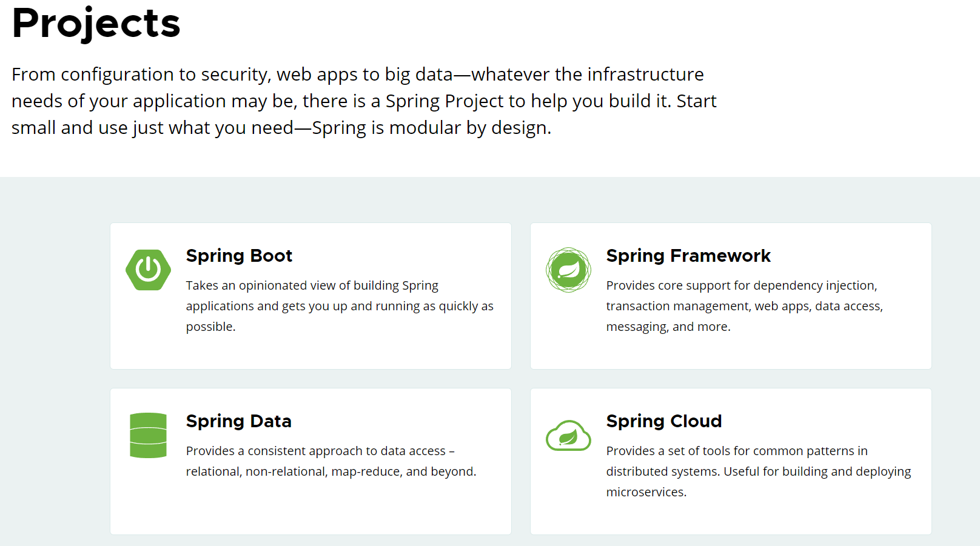Open the Spring Boot project title link
Image resolution: width=980 pixels, height=546 pixels.
coord(239,256)
